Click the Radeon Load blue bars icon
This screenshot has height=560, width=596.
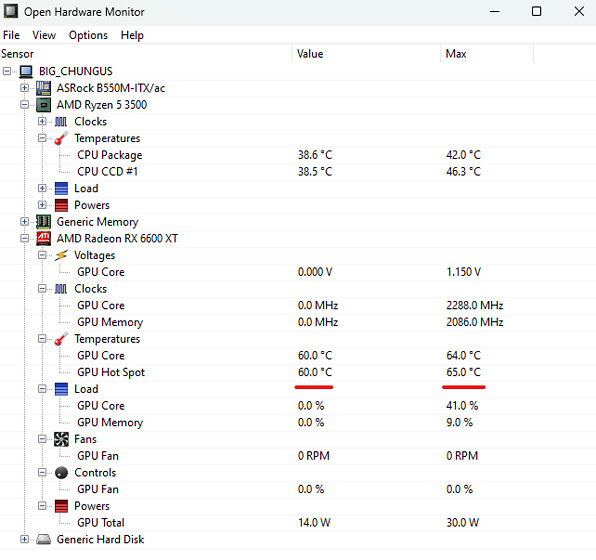[61, 389]
